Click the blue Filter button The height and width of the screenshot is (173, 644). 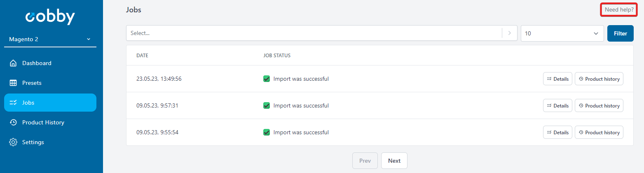tap(621, 33)
